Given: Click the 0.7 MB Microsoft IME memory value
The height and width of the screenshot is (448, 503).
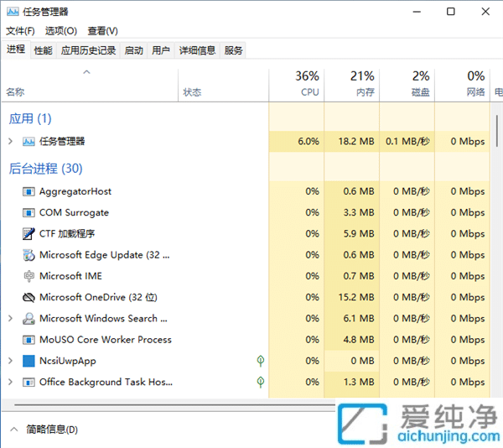Looking at the screenshot, I should 359,276.
